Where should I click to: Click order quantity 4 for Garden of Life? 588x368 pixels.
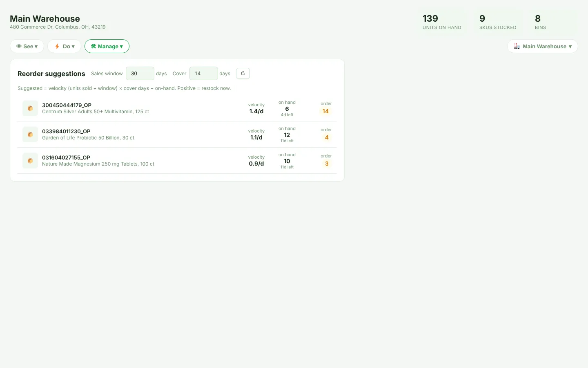(327, 137)
